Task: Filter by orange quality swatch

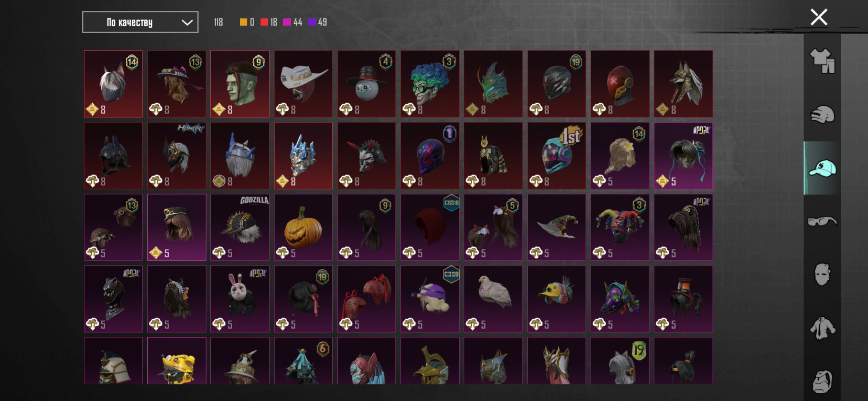Action: coord(243,22)
